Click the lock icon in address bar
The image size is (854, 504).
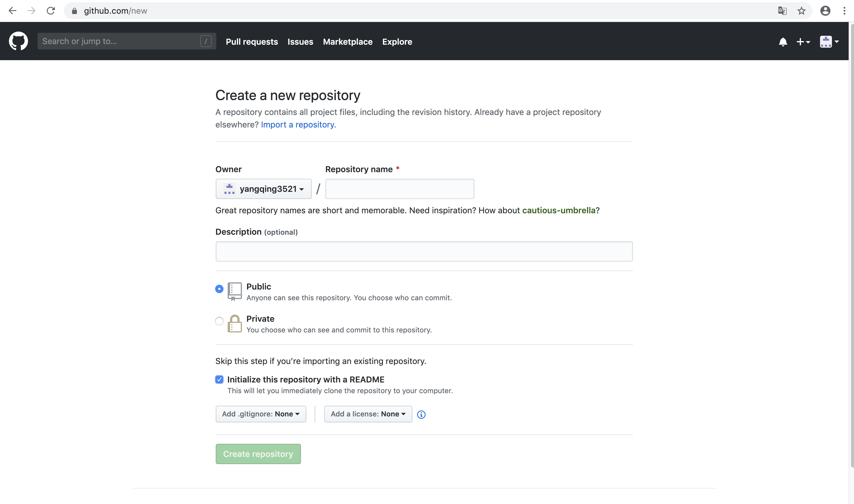(x=74, y=11)
